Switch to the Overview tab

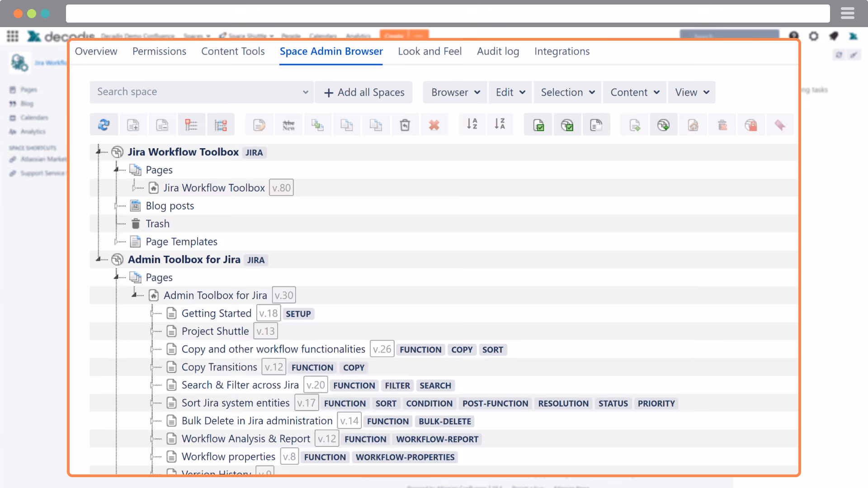point(96,51)
